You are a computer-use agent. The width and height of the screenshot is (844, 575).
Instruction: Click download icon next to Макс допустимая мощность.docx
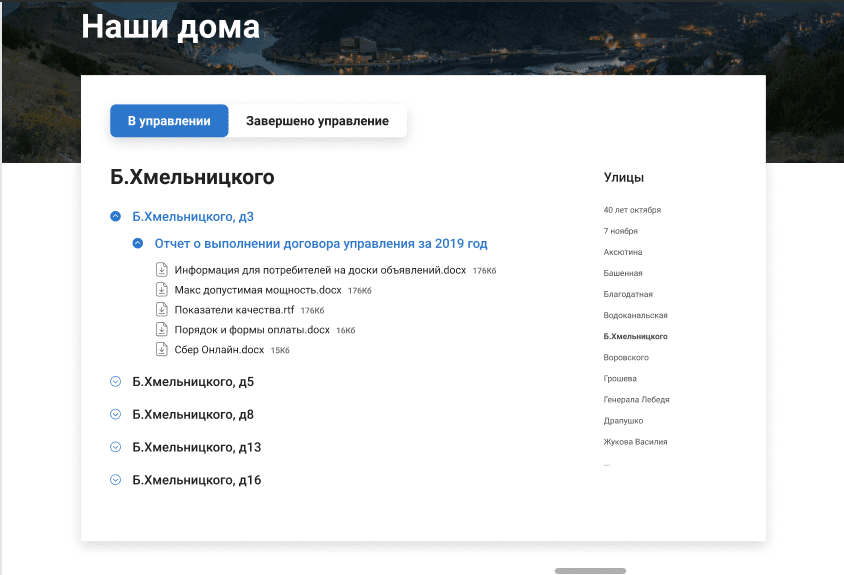(162, 290)
